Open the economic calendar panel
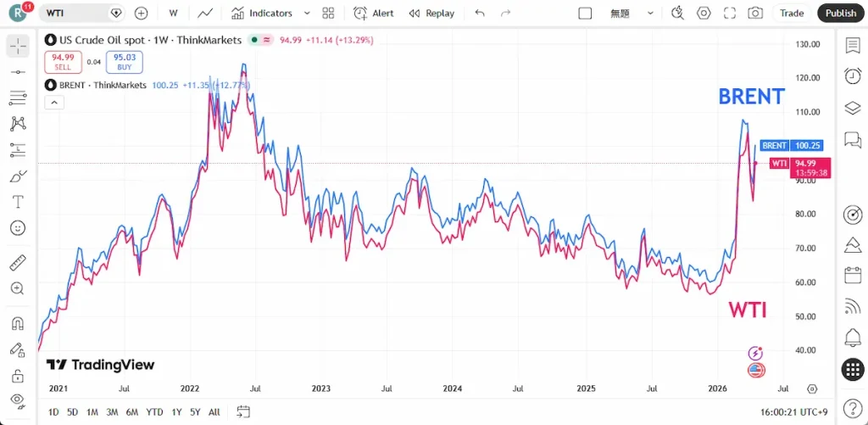This screenshot has width=868, height=425. click(853, 275)
